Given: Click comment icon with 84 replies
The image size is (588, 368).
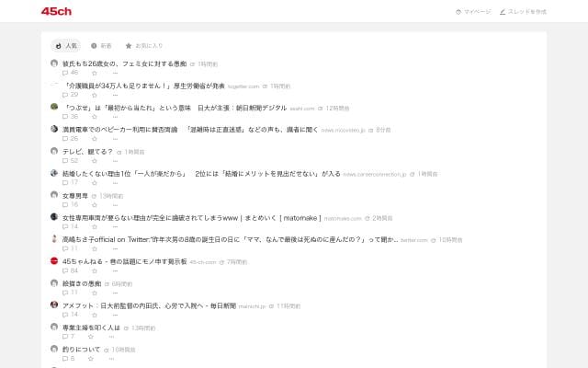Looking at the screenshot, I should [x=65, y=270].
